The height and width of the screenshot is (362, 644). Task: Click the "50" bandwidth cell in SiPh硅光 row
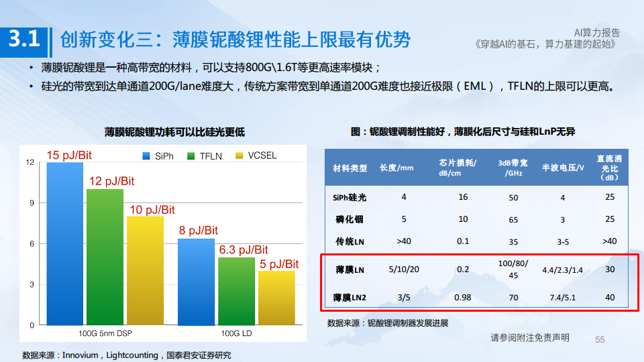pos(513,197)
